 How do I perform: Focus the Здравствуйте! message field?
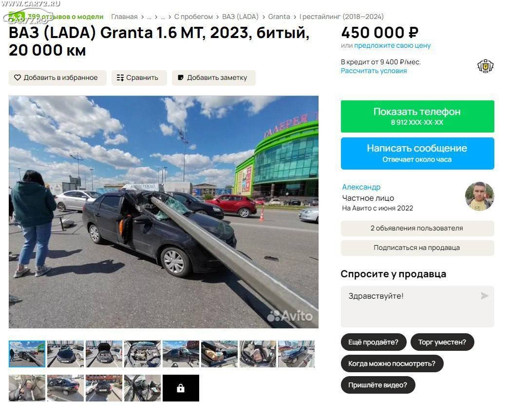coord(417,306)
